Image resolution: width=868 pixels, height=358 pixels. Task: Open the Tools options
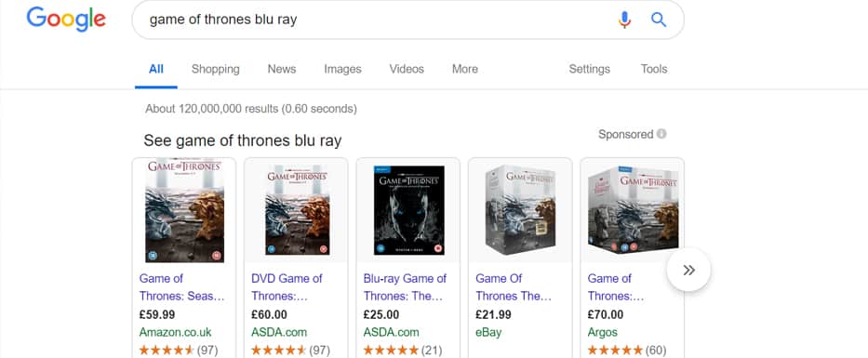[x=654, y=69]
